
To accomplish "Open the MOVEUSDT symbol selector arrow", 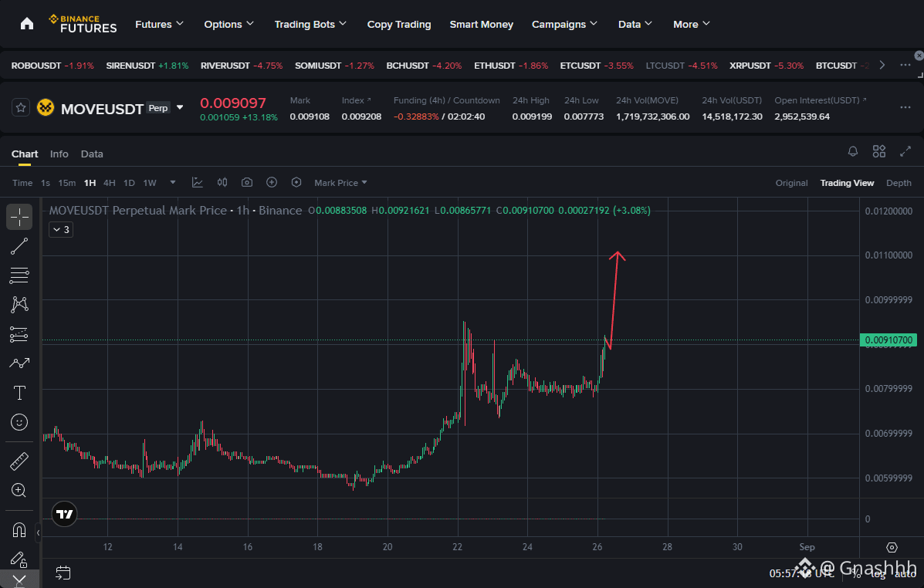I will [x=180, y=108].
